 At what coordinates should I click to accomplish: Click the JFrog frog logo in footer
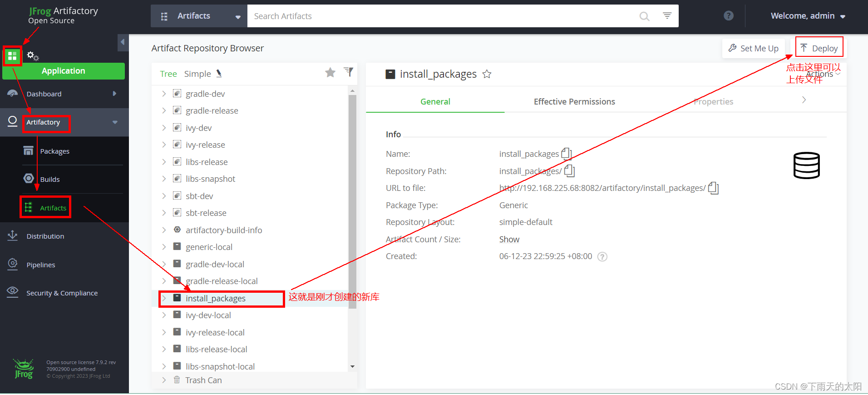(24, 369)
